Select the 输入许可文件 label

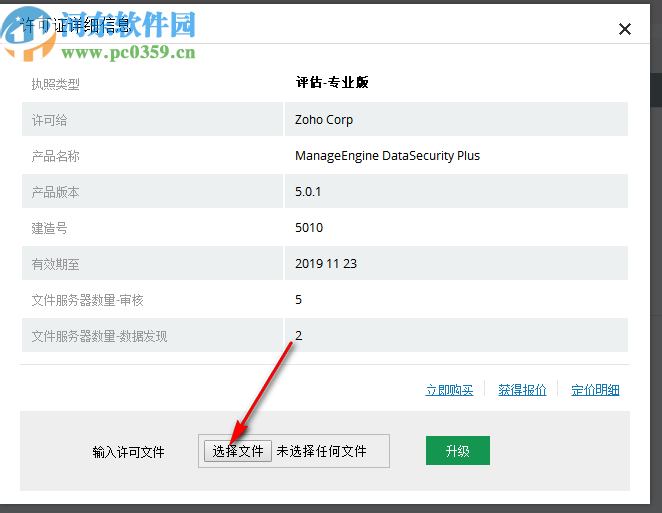pos(128,452)
